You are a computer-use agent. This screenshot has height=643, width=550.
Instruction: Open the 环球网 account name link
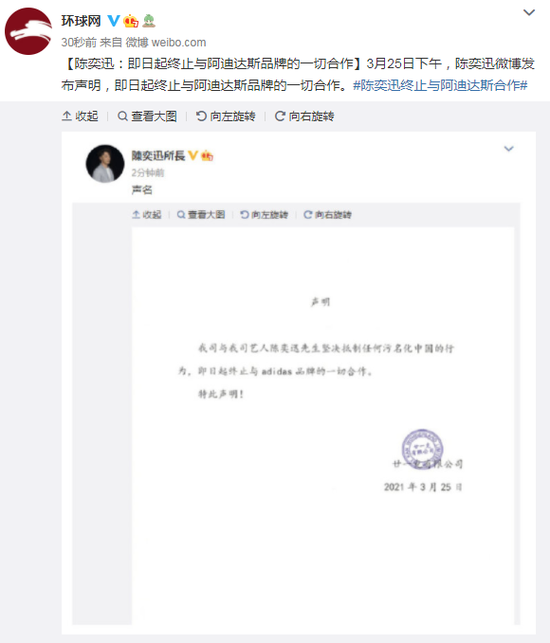[81, 21]
